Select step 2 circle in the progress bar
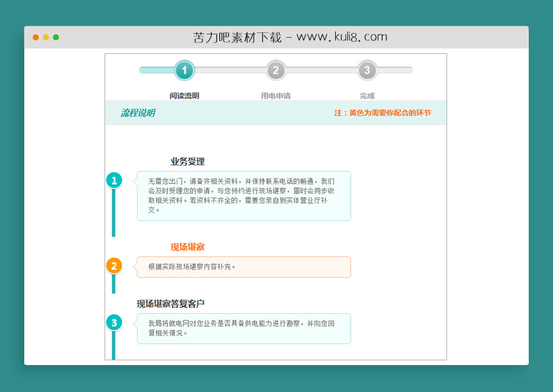Screen dimensions: 553x392 276,70
